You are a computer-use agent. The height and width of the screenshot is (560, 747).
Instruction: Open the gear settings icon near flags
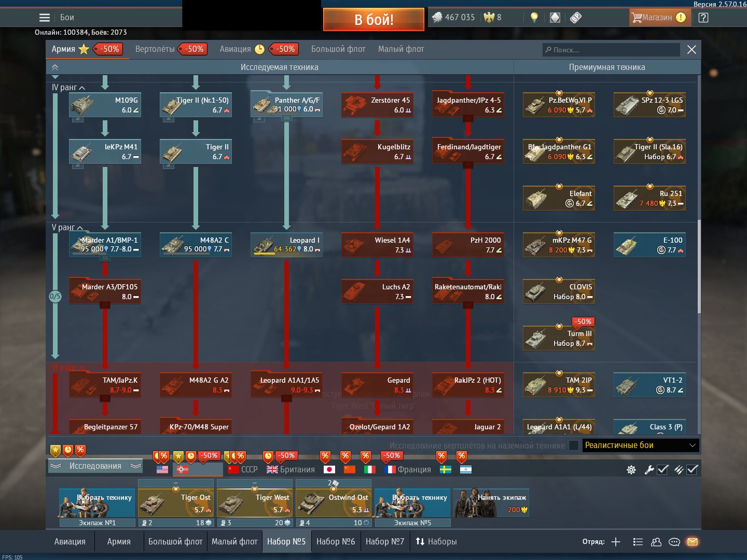631,470
